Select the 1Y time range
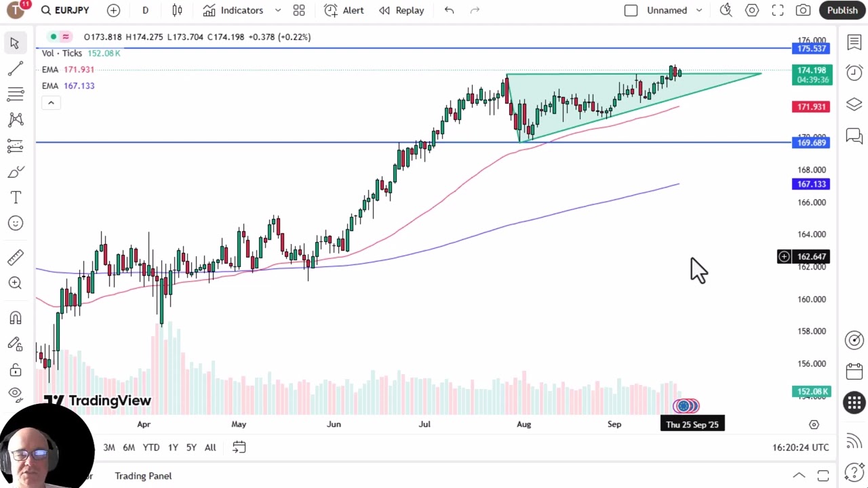This screenshot has width=868, height=488. 173,447
